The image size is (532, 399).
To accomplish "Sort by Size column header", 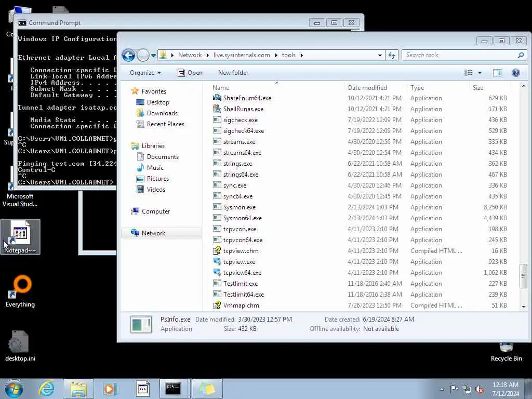I will coord(478,87).
